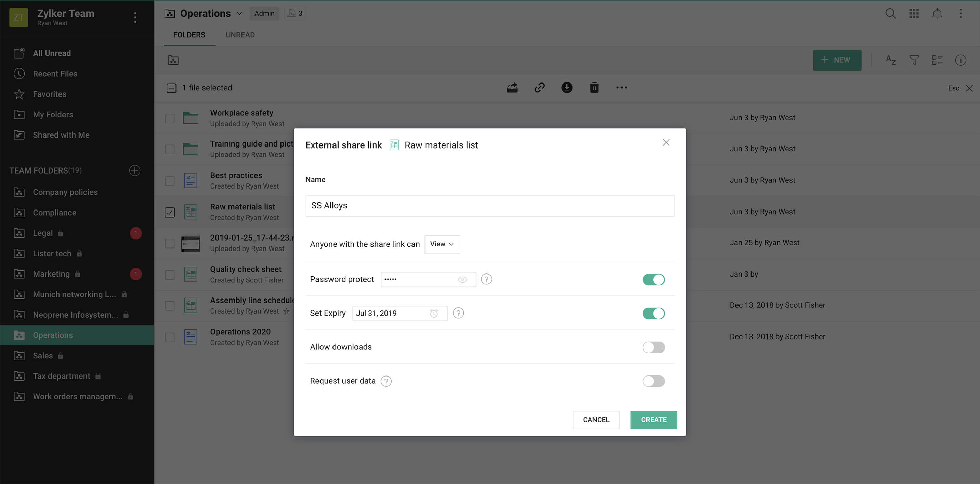Add a new team folder
This screenshot has width=980, height=484.
135,170
